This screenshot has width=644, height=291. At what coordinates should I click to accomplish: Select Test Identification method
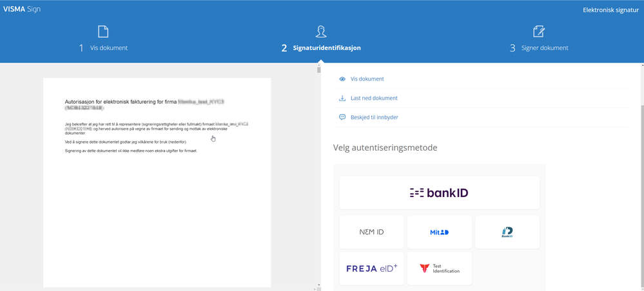click(x=439, y=268)
